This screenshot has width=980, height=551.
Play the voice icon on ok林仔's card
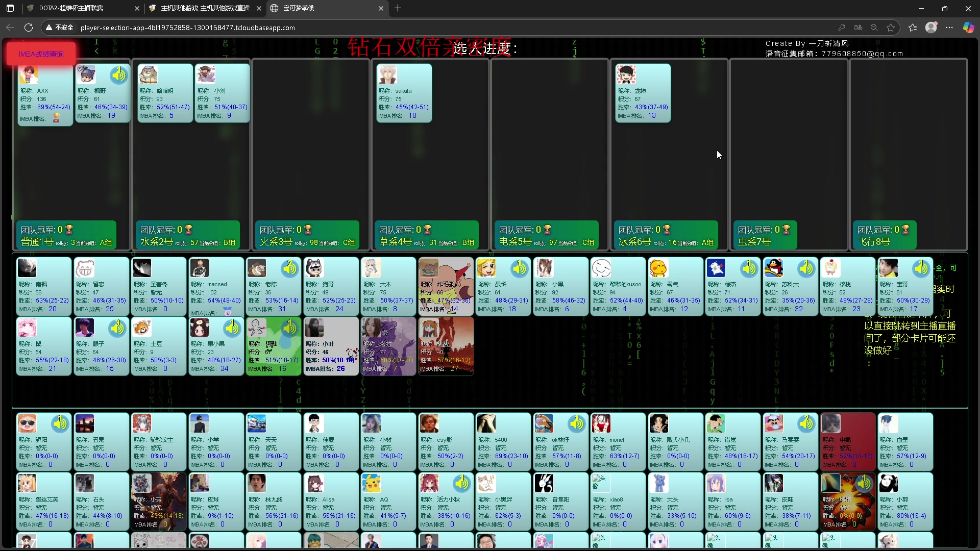(577, 423)
